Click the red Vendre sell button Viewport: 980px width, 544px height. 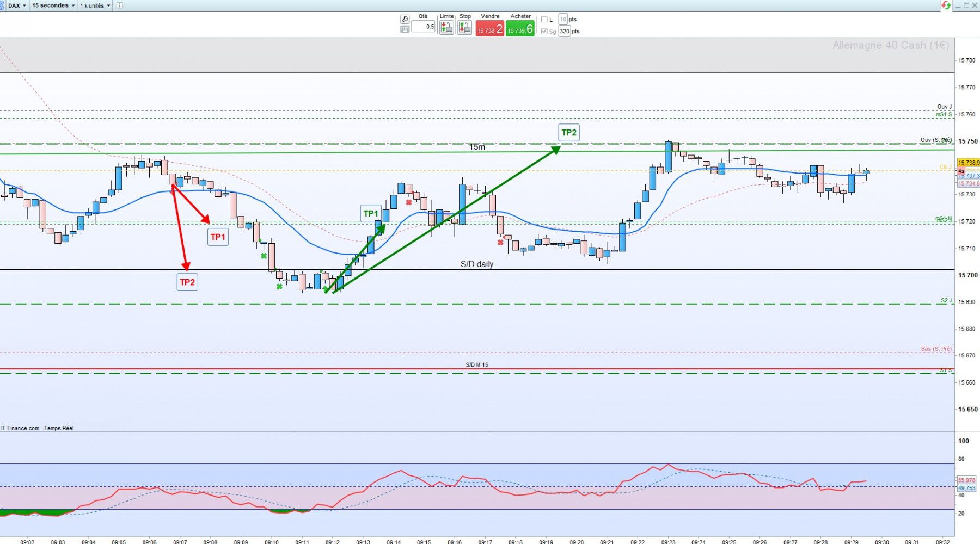pyautogui.click(x=490, y=28)
